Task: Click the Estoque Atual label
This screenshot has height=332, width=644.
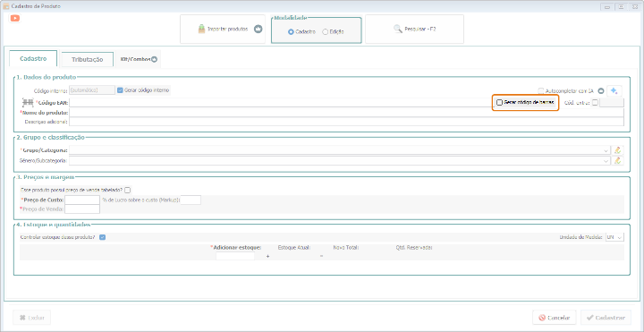Action: point(294,248)
